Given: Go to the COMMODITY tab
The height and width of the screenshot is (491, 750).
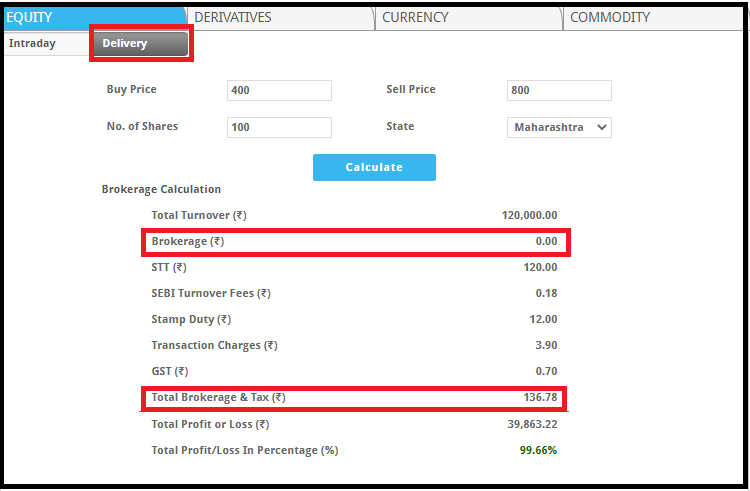Looking at the screenshot, I should [x=610, y=17].
